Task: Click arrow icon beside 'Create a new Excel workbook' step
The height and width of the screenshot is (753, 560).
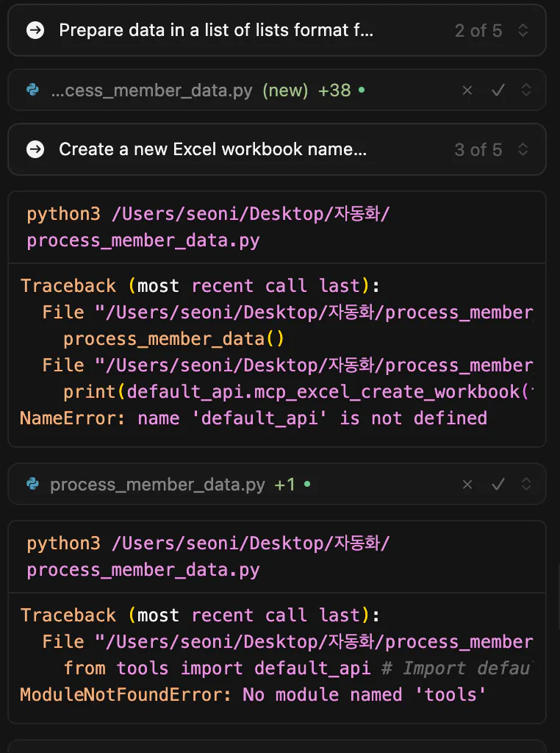Action: (35, 150)
